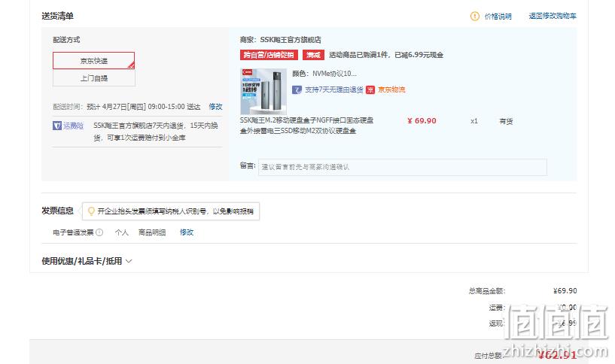Click the 运费险 shield icon
This screenshot has width=615, height=364.
tap(57, 126)
